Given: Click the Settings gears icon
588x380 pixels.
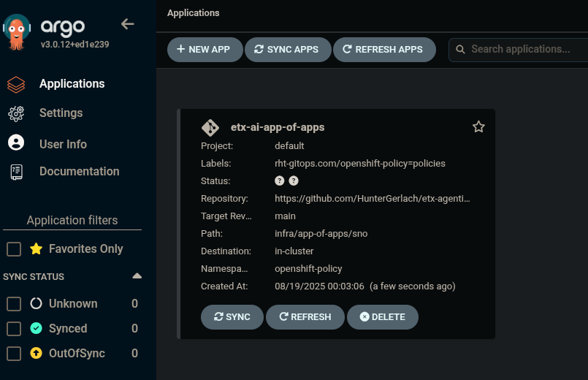Looking at the screenshot, I should click(x=16, y=114).
